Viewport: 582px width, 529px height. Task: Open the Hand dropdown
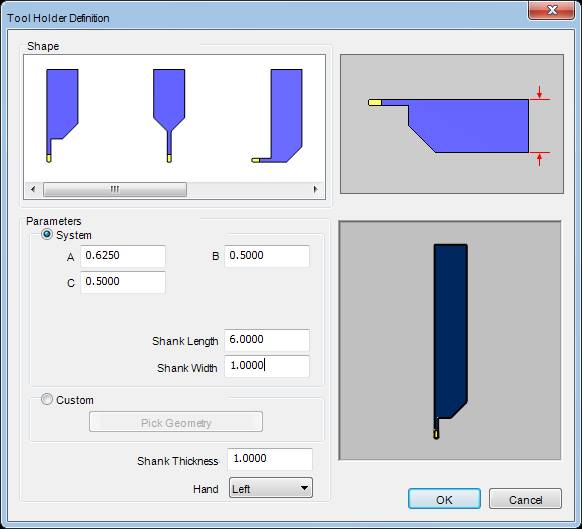pyautogui.click(x=271, y=488)
